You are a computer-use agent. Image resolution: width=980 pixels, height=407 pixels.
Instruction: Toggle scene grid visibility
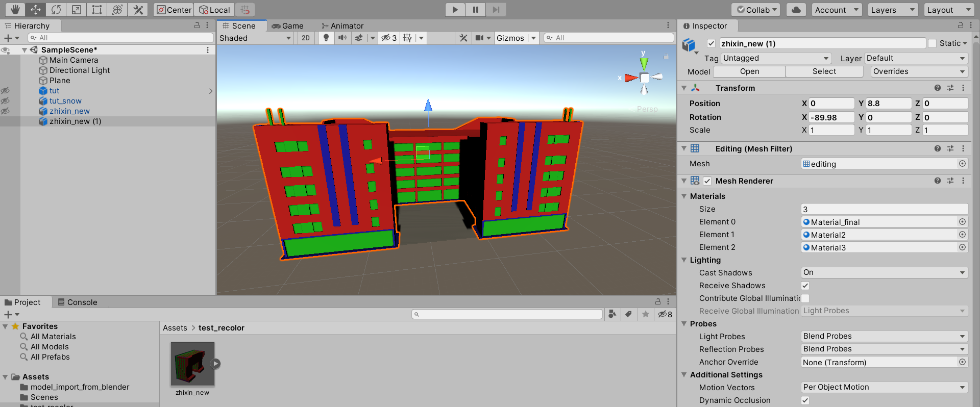click(x=407, y=38)
